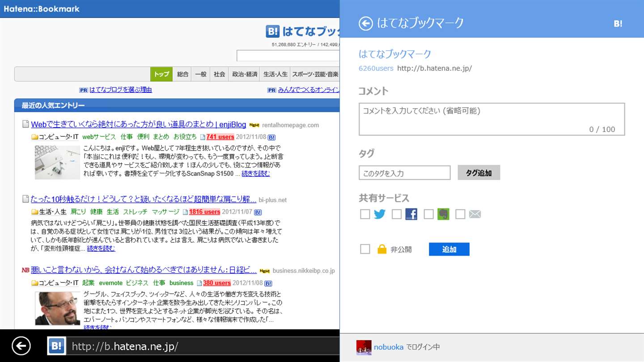Click the nobuoka username link
This screenshot has height=362, width=644.
click(389, 347)
